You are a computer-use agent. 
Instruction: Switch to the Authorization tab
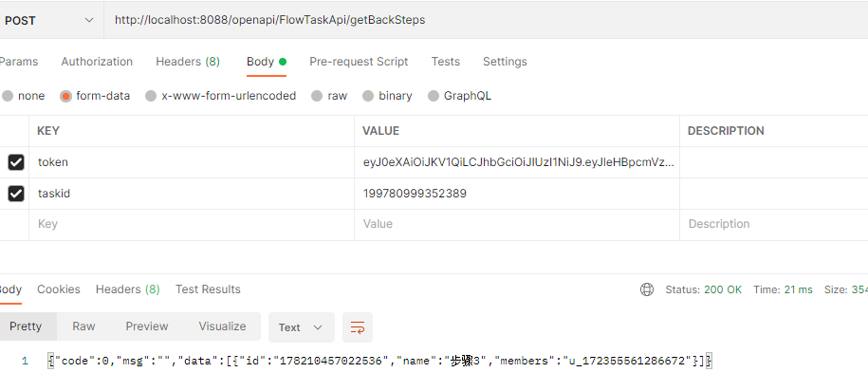point(97,62)
